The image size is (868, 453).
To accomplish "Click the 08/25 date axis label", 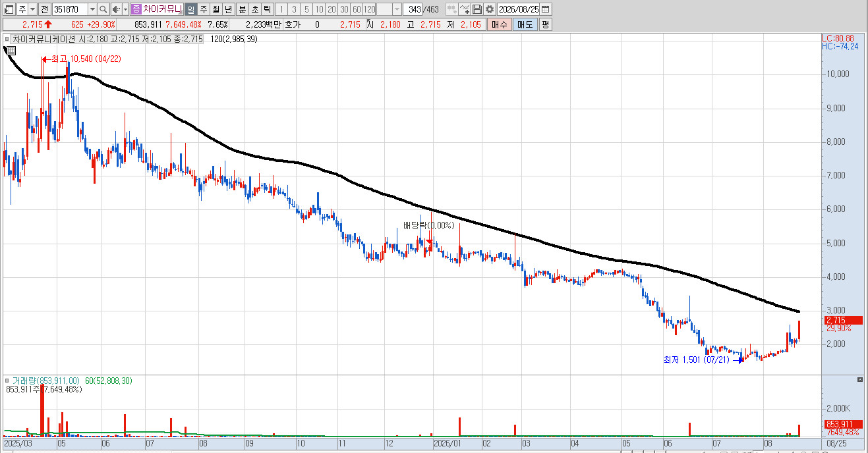I will [836, 444].
